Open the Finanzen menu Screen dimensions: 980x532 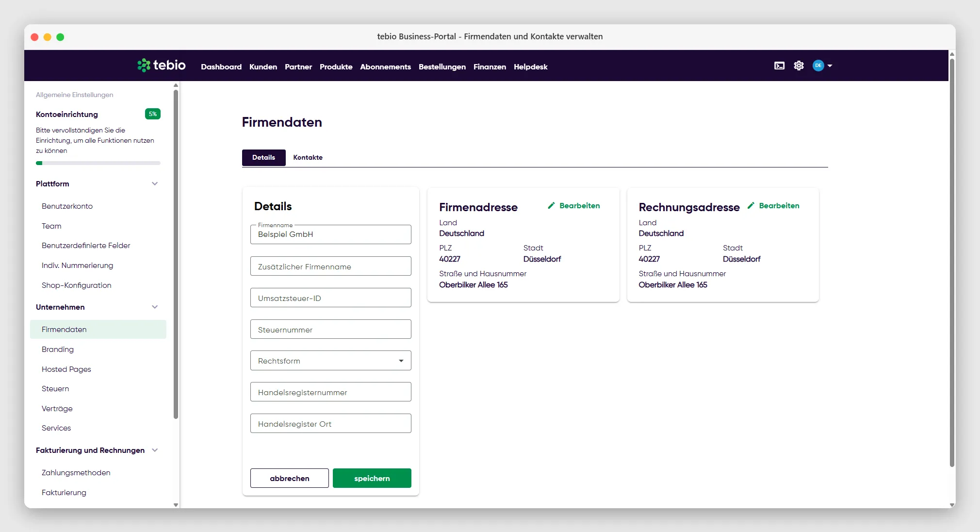tap(490, 66)
